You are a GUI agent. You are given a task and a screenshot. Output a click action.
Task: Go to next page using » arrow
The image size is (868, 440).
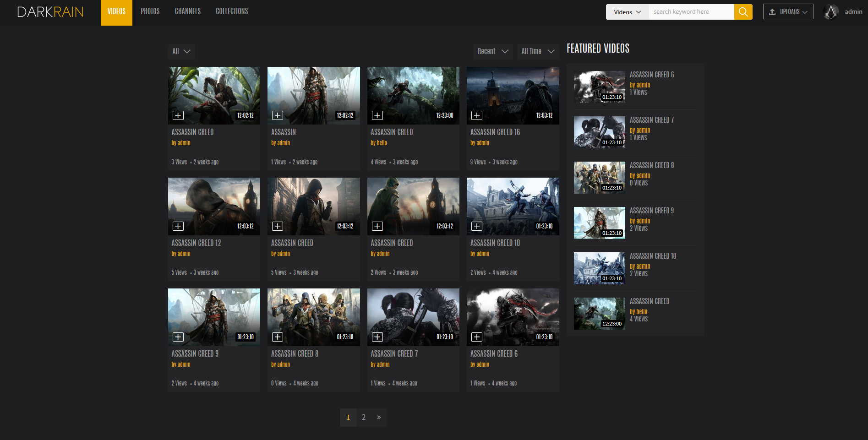point(379,418)
